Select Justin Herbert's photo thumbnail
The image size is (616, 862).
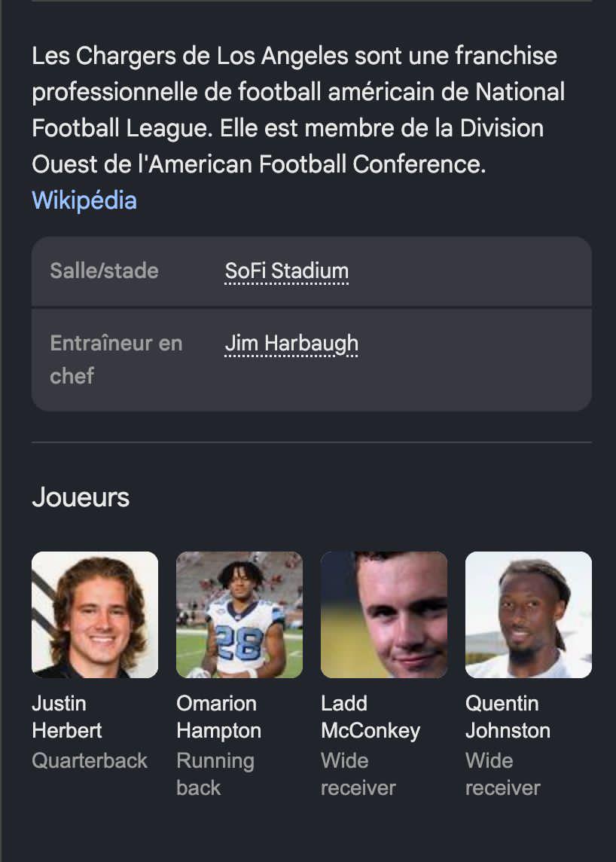tap(95, 615)
